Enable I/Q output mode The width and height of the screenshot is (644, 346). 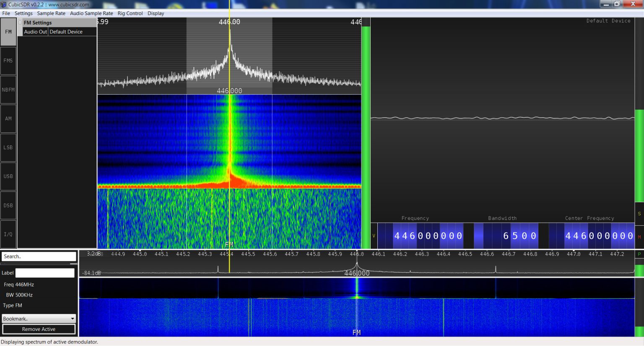8,234
